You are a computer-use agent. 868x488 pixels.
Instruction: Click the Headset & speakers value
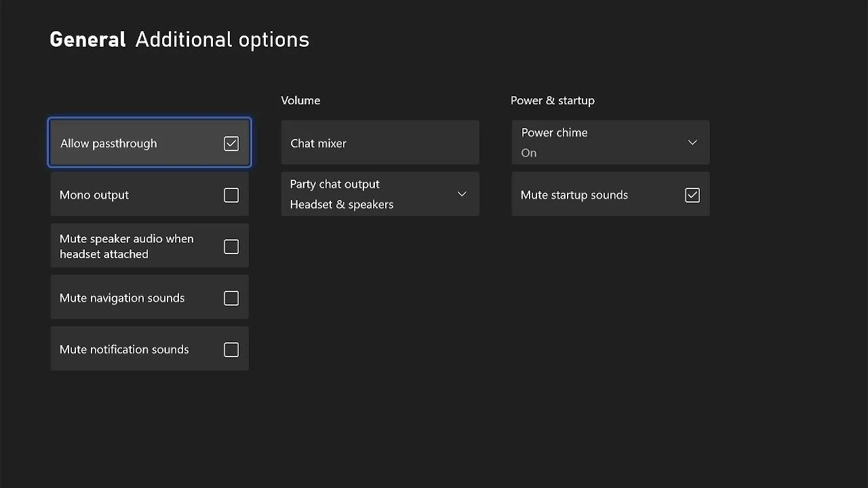pos(341,205)
